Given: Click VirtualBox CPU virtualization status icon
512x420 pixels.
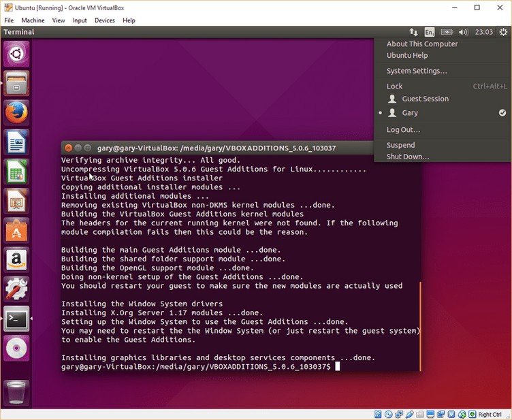Looking at the screenshot, I should (x=451, y=415).
